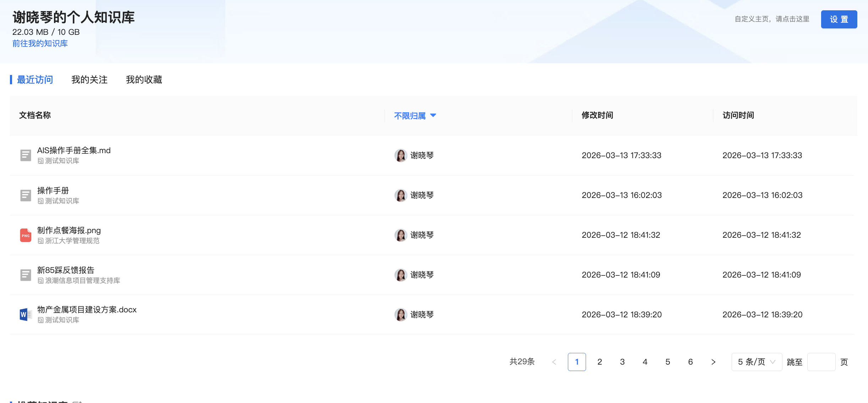Expand the 5 条/页 page size selector
868x403 pixels.
(x=756, y=362)
